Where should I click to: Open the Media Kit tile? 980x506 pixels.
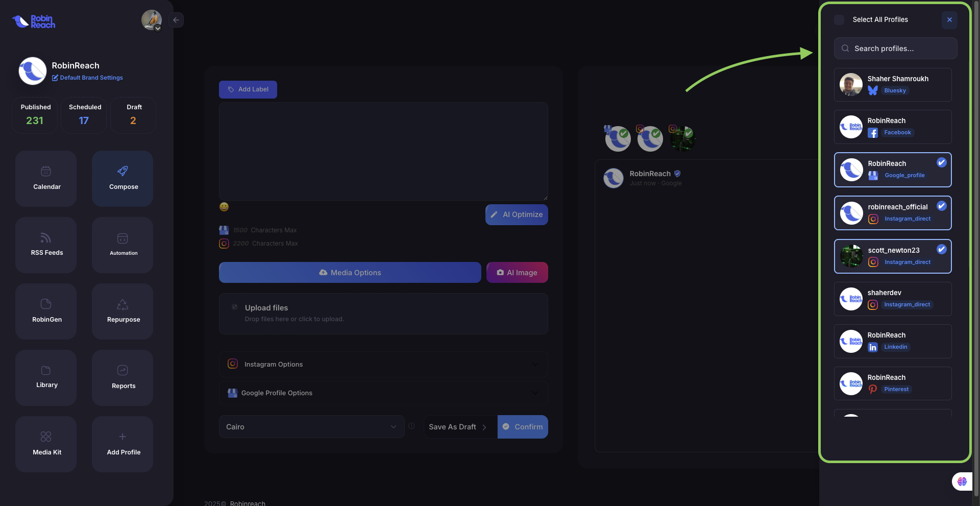[x=46, y=444]
